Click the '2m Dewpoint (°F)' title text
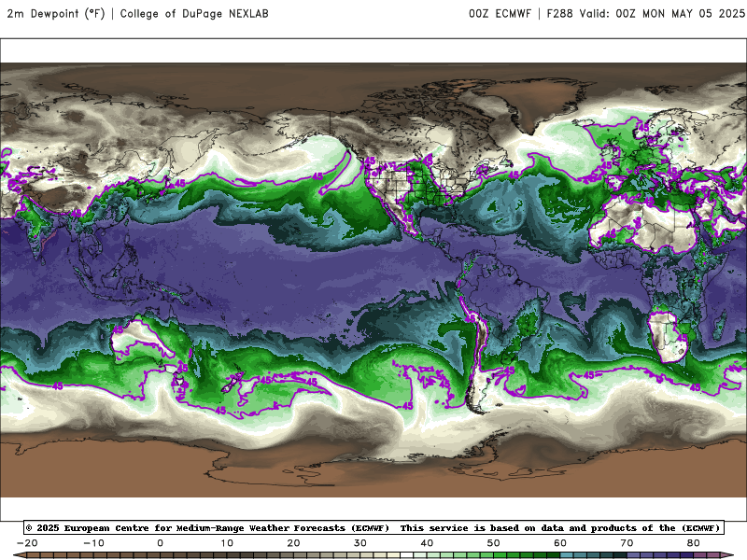 [x=56, y=13]
